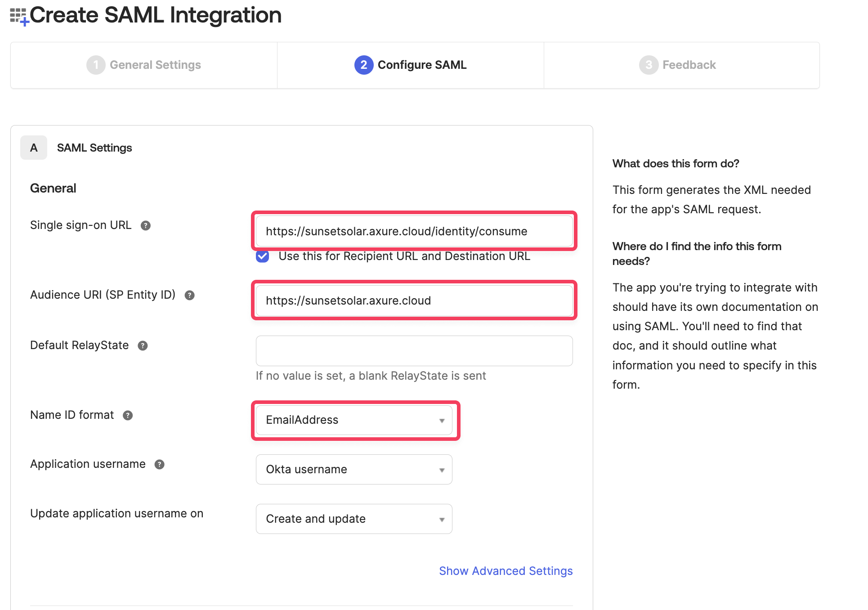Click the SAML Settings section heading
This screenshot has height=610, width=868.
tap(94, 148)
